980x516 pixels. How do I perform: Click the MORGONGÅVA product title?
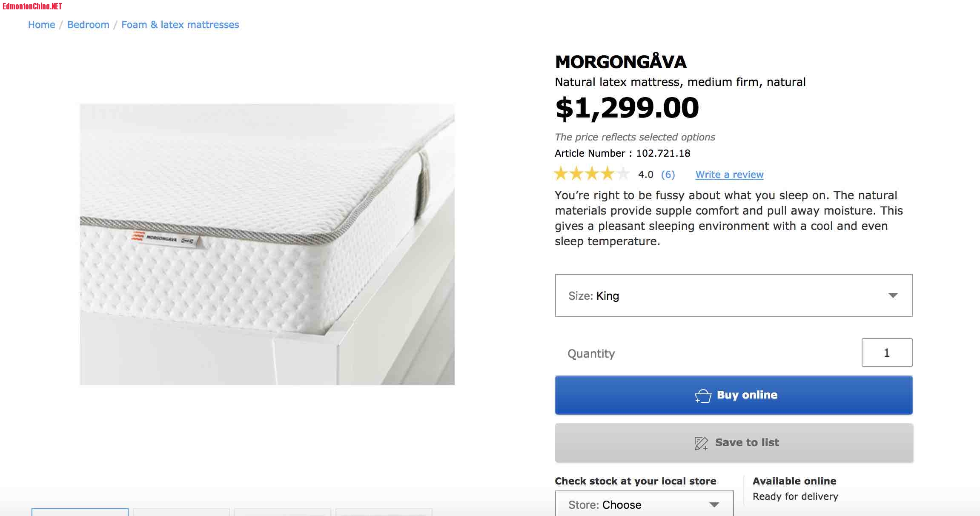click(621, 62)
